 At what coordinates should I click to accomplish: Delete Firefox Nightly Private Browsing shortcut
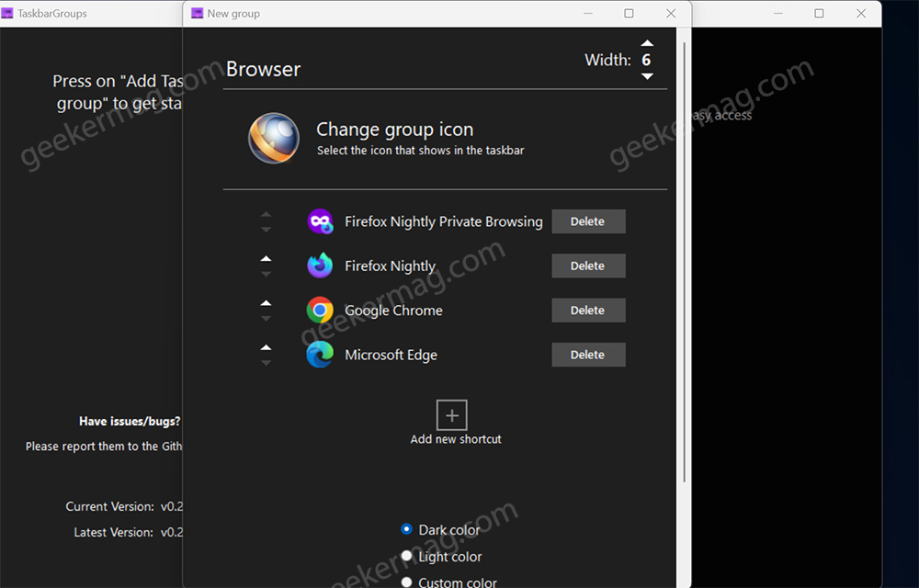click(588, 221)
